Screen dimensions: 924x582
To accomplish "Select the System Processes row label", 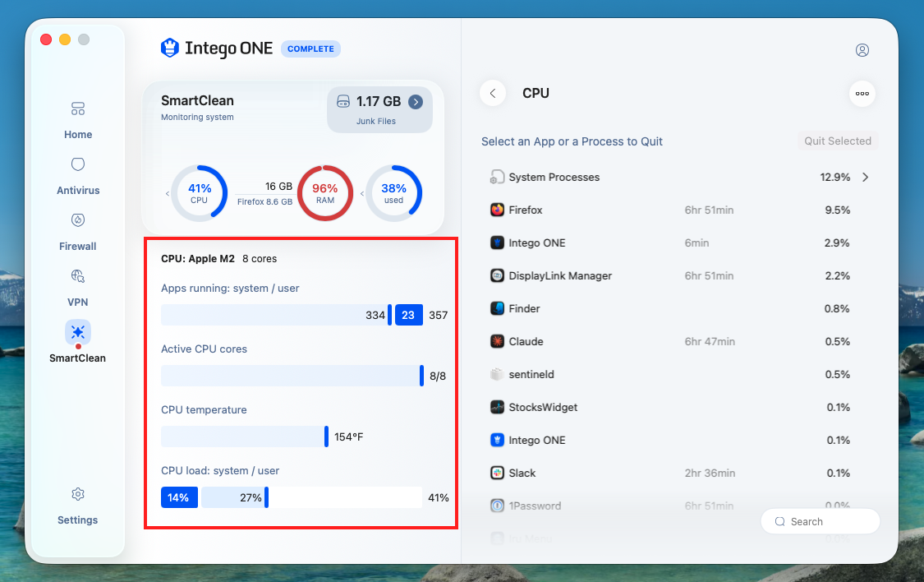I will coord(554,177).
